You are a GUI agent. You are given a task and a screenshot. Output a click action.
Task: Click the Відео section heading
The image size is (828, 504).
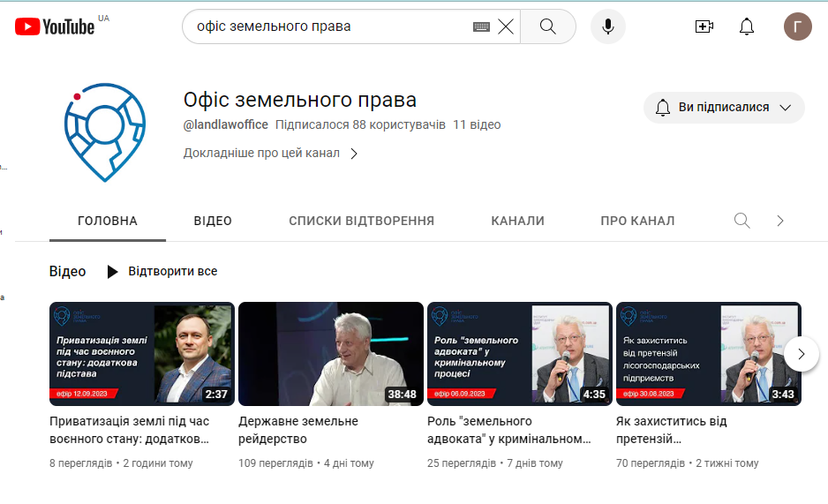pos(68,271)
